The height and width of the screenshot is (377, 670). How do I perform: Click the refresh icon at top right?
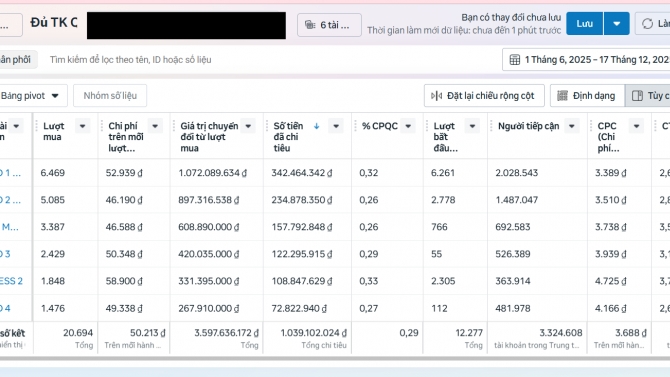coord(647,24)
